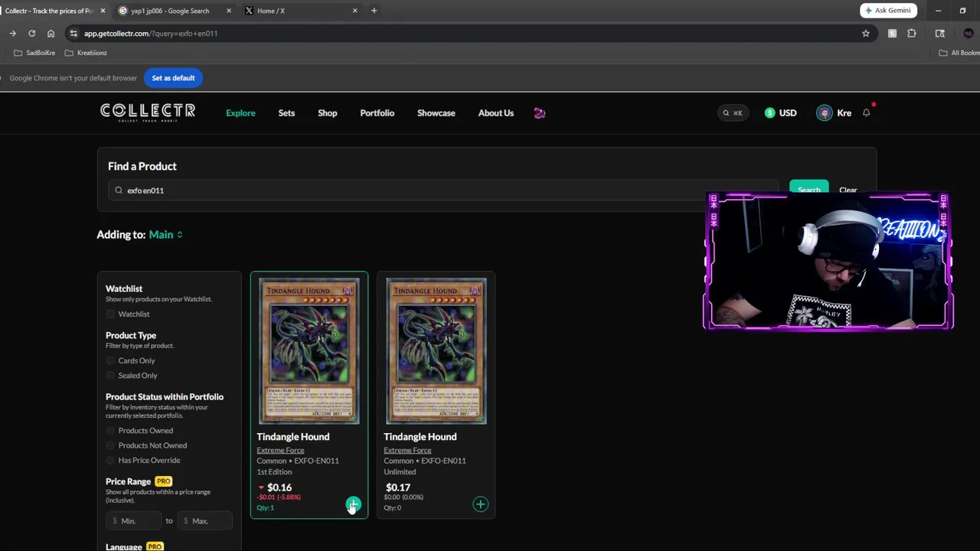The width and height of the screenshot is (980, 551).
Task: Go to Sets page
Action: (x=286, y=113)
